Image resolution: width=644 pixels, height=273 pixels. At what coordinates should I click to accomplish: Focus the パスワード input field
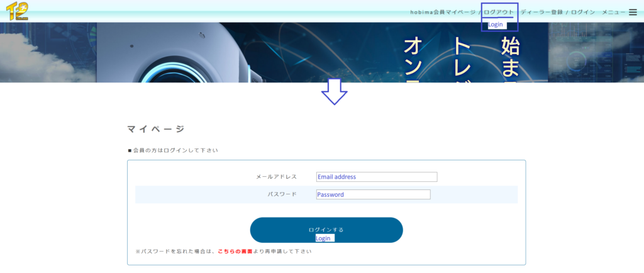373,194
